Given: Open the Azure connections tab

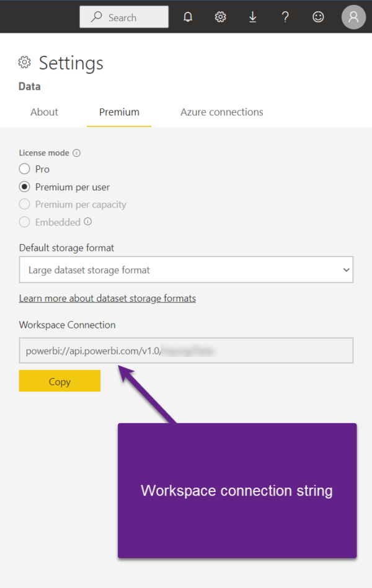Looking at the screenshot, I should click(221, 112).
